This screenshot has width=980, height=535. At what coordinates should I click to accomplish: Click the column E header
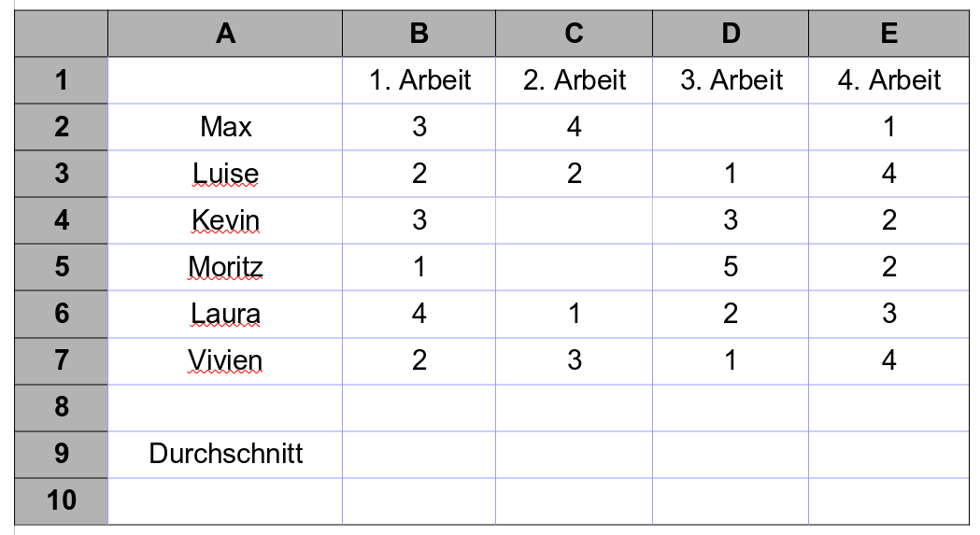click(888, 34)
